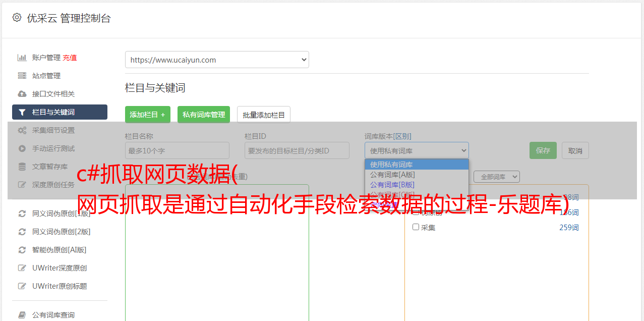Click the edit icon for 深度原创任务
The height and width of the screenshot is (321, 644).
(22, 185)
